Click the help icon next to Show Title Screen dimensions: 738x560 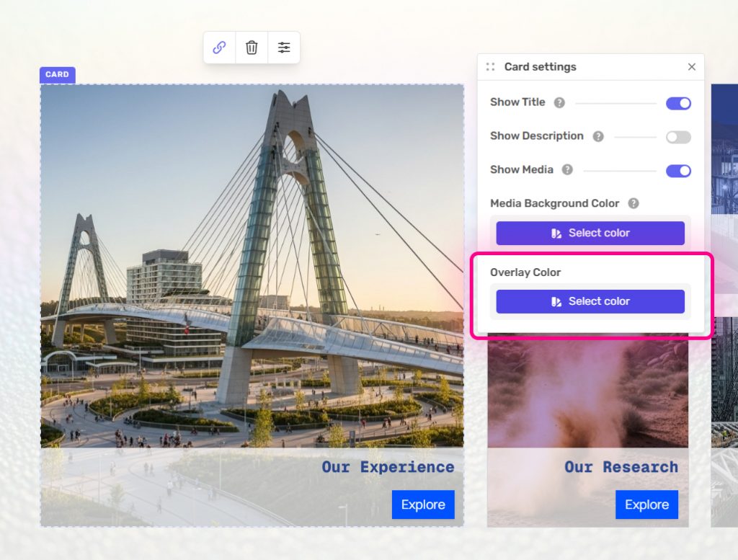click(559, 103)
